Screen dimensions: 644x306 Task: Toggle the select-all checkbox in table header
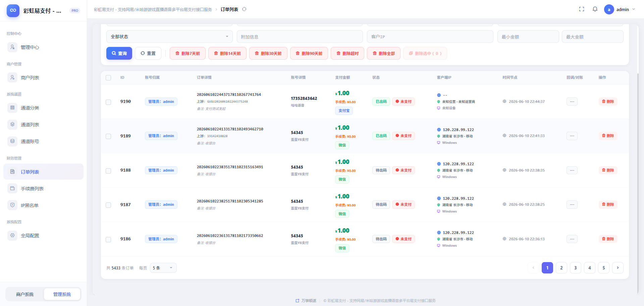click(x=108, y=78)
